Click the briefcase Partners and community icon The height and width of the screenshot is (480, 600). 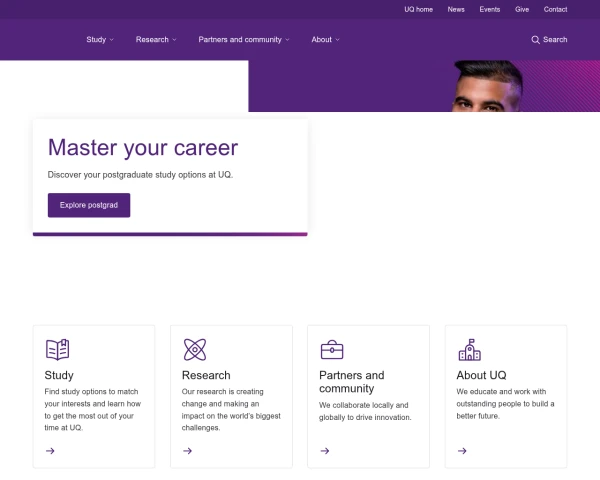click(x=332, y=349)
